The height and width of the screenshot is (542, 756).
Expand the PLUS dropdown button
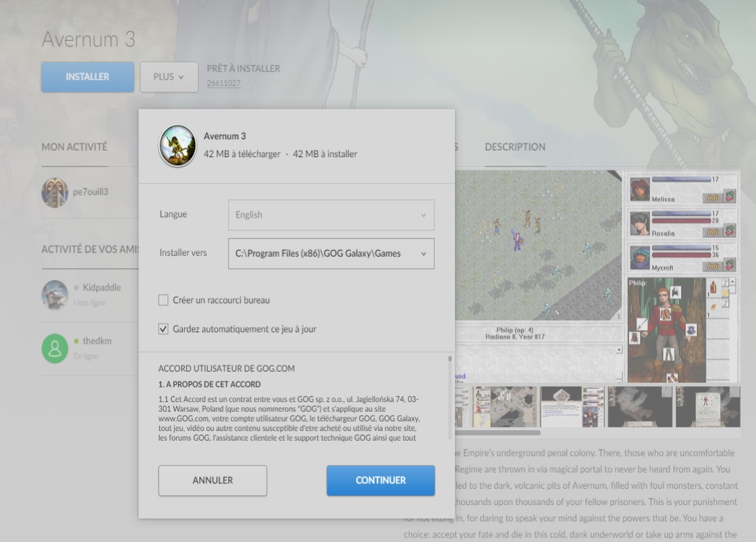click(x=169, y=77)
